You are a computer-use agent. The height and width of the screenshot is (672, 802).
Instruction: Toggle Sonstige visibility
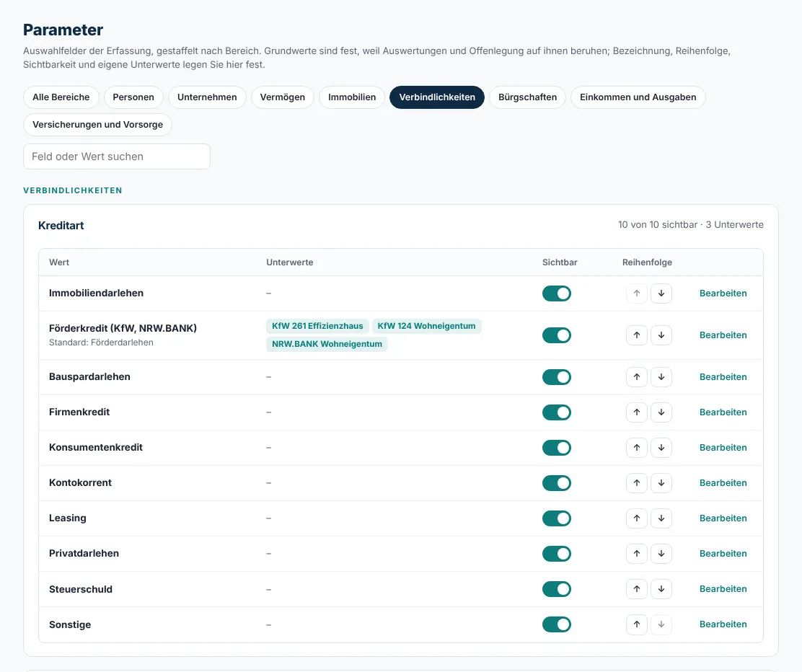point(557,624)
